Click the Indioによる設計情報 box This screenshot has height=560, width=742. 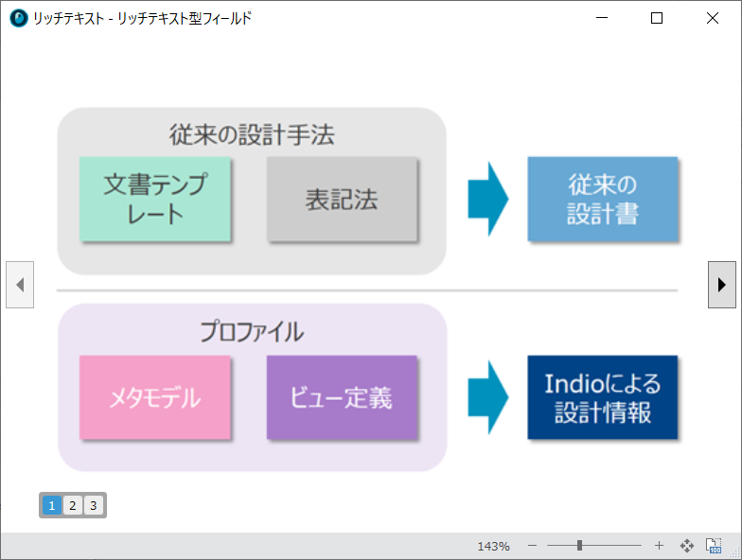point(602,397)
